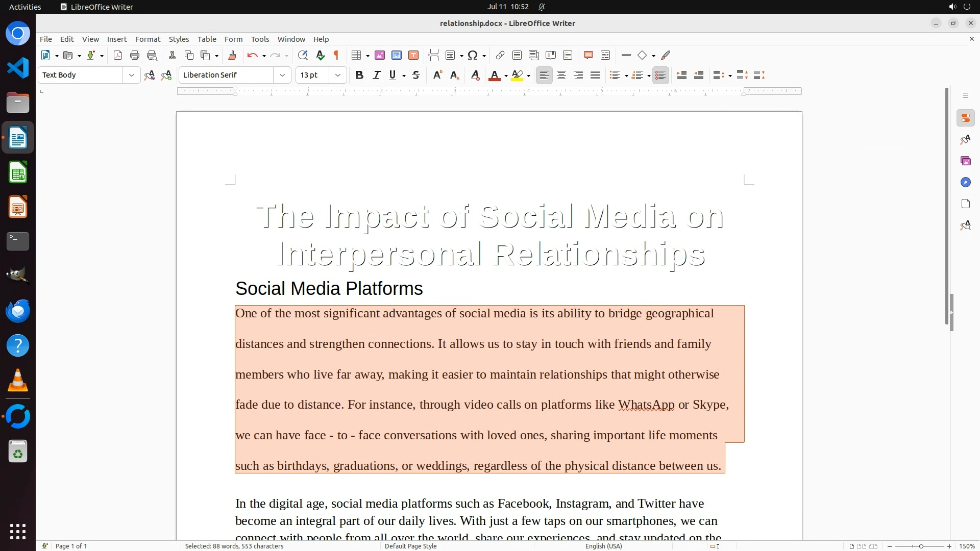This screenshot has width=980, height=551.
Task: Expand the font size dropdown
Action: (x=337, y=75)
